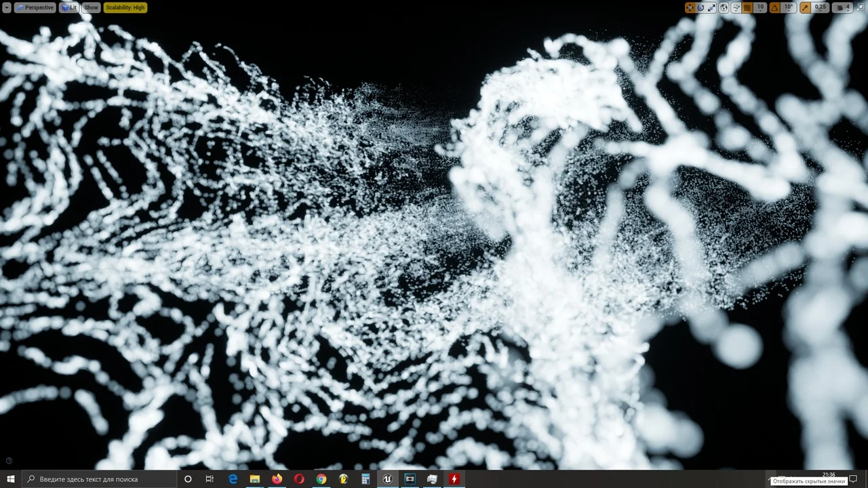Open the surface snapping options
Image resolution: width=868 pixels, height=488 pixels.
tap(736, 7)
